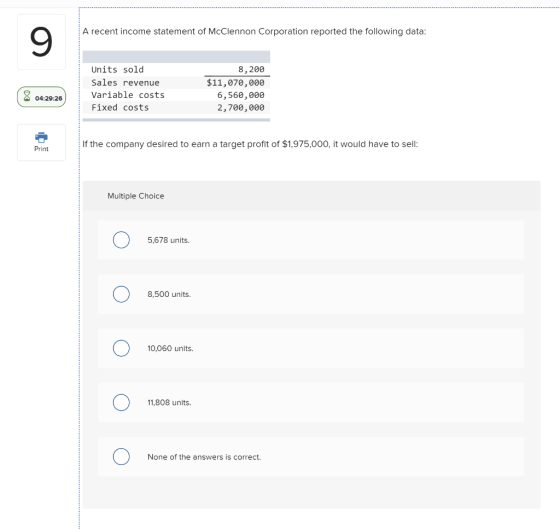Click the 11,808 units answer row

[311, 403]
